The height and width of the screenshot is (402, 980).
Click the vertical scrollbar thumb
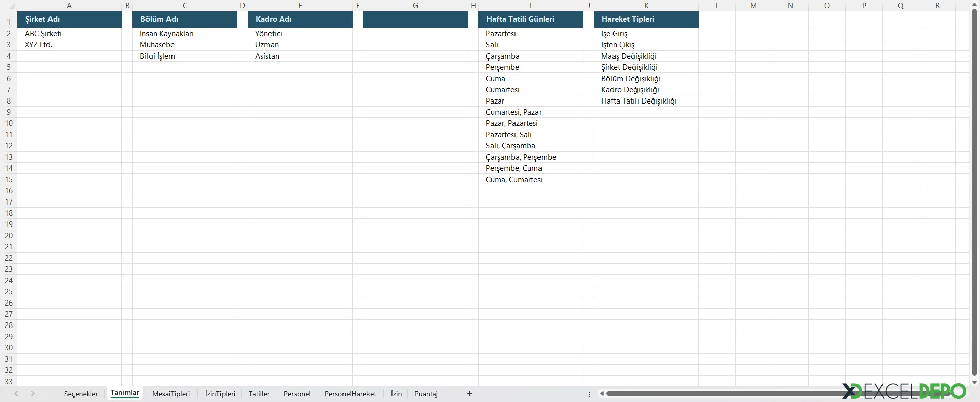coord(974,194)
